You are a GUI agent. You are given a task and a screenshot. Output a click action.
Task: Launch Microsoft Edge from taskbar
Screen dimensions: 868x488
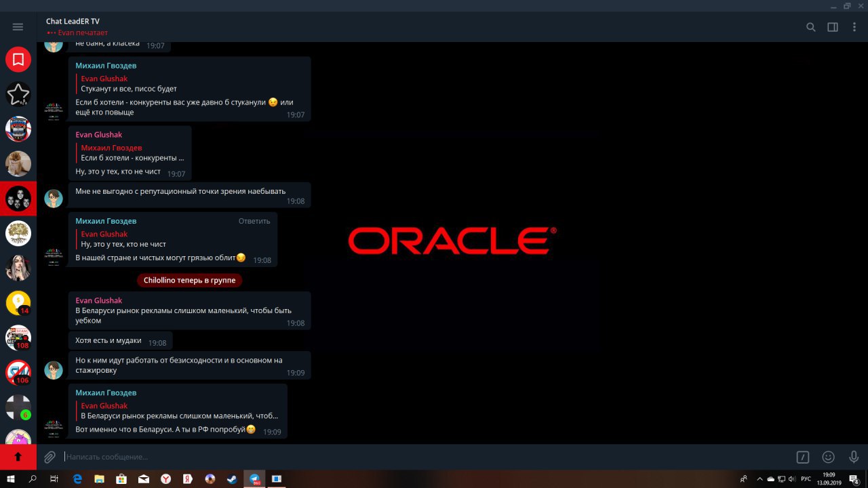[x=77, y=479]
